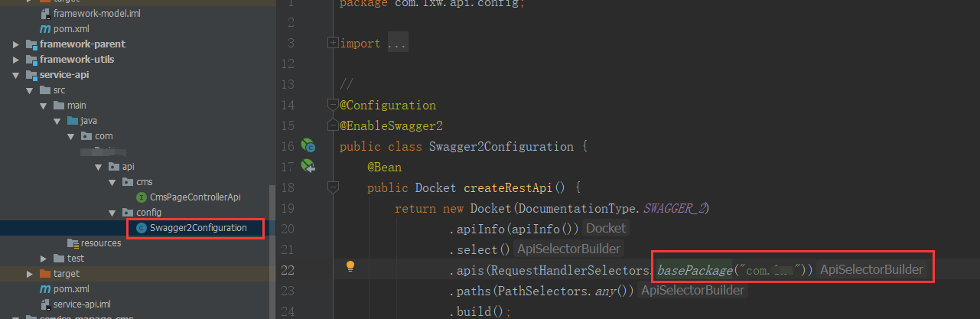Collapse the src folder arrow

[30, 90]
